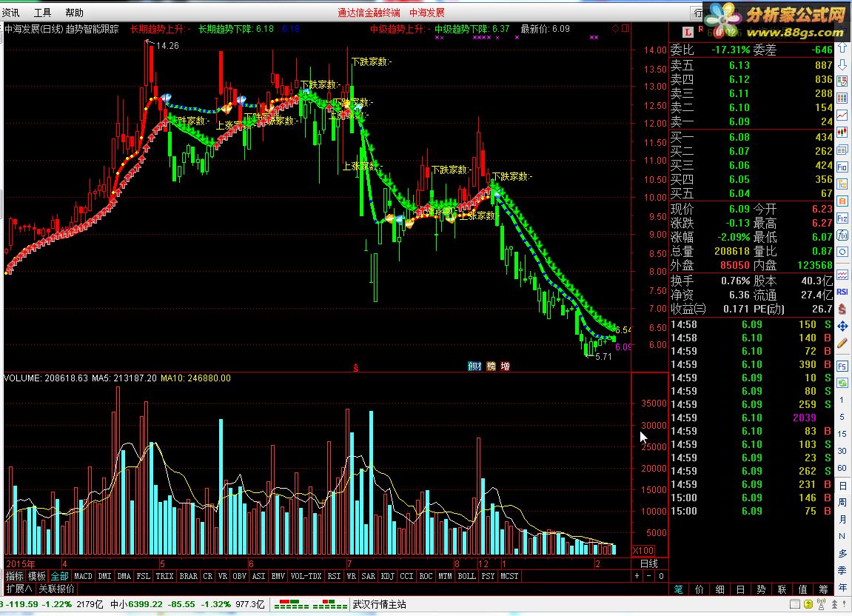Click the multi-window layout sidebar icon
The height and width of the screenshot is (616, 852).
coord(842,150)
